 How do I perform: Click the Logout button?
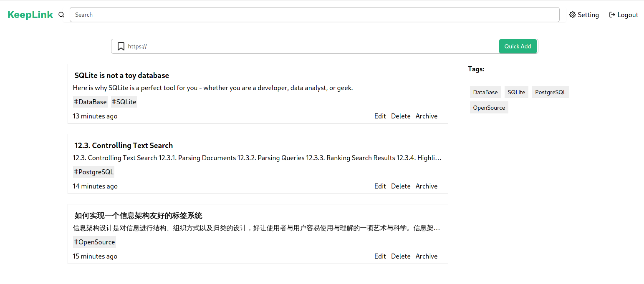[624, 15]
